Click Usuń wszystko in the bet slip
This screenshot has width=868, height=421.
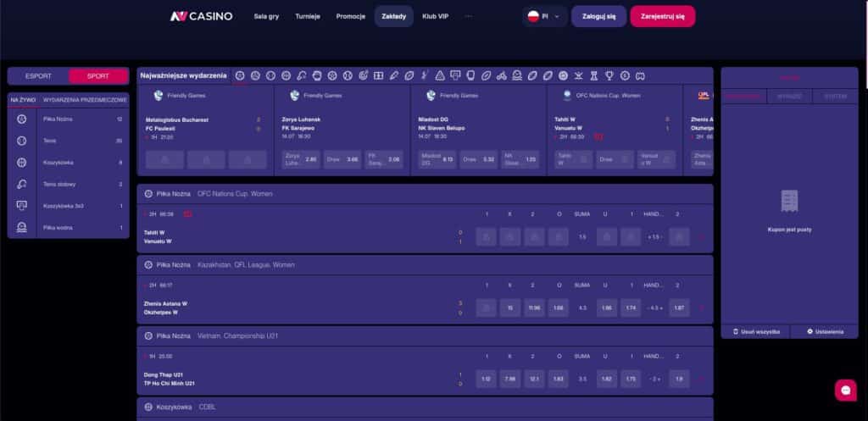(x=756, y=332)
